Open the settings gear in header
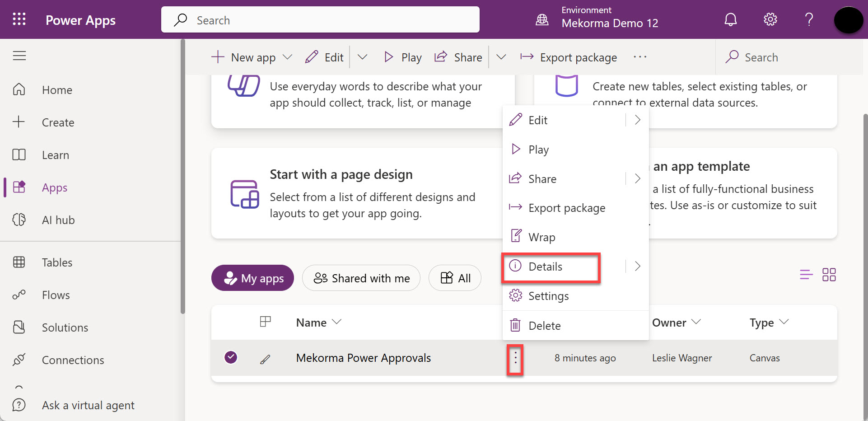 pos(770,19)
